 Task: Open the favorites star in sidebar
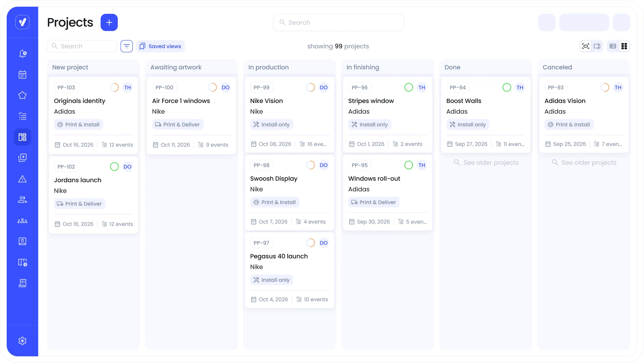[22, 95]
